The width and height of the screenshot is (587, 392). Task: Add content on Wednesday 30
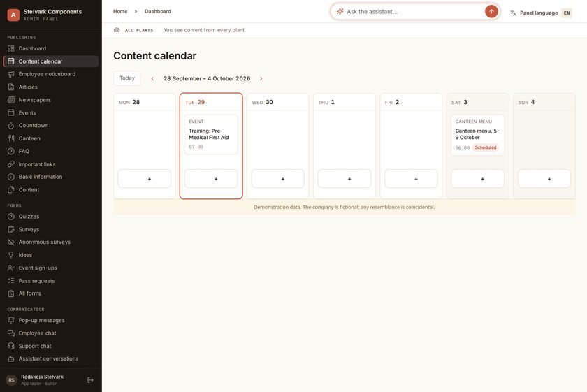coord(278,179)
